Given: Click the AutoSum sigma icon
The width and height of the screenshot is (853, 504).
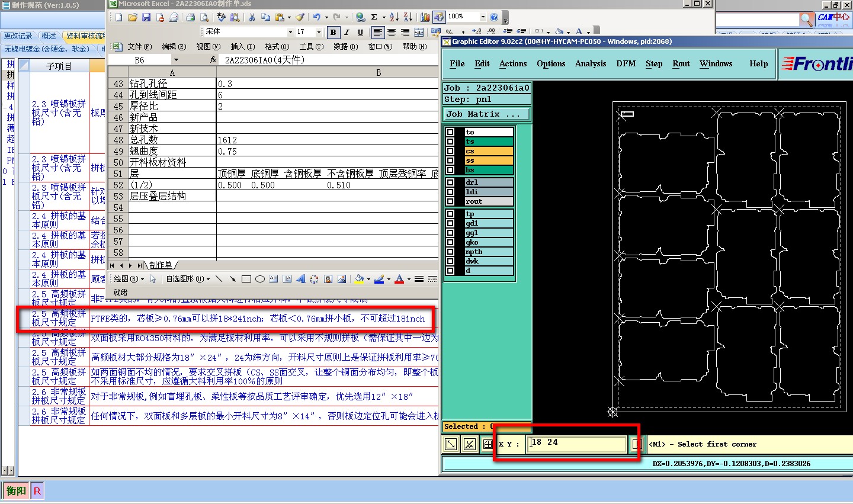Looking at the screenshot, I should 374,18.
